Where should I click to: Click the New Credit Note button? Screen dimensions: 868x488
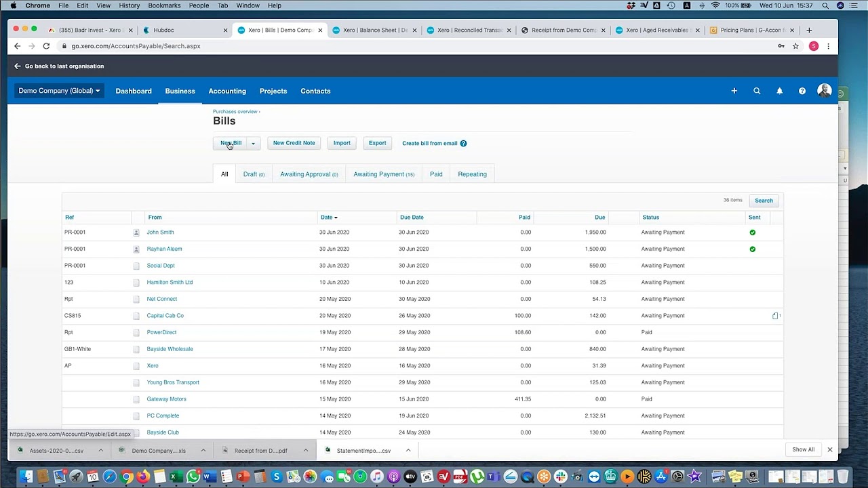(294, 143)
